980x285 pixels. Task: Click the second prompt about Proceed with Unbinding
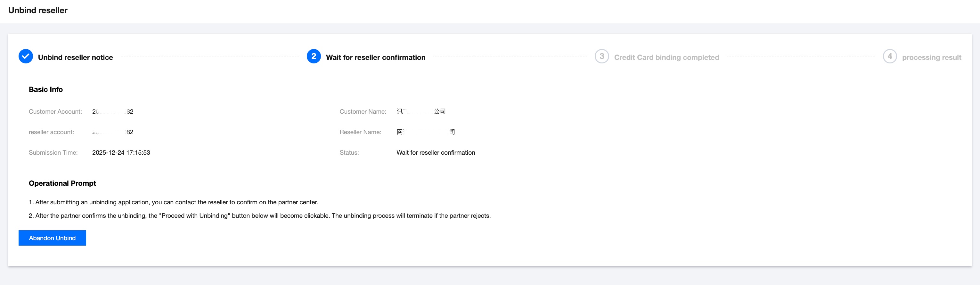[259, 216]
